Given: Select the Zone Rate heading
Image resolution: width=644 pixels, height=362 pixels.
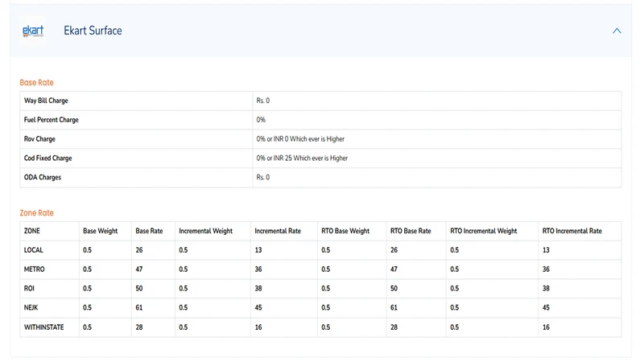Looking at the screenshot, I should tap(36, 213).
